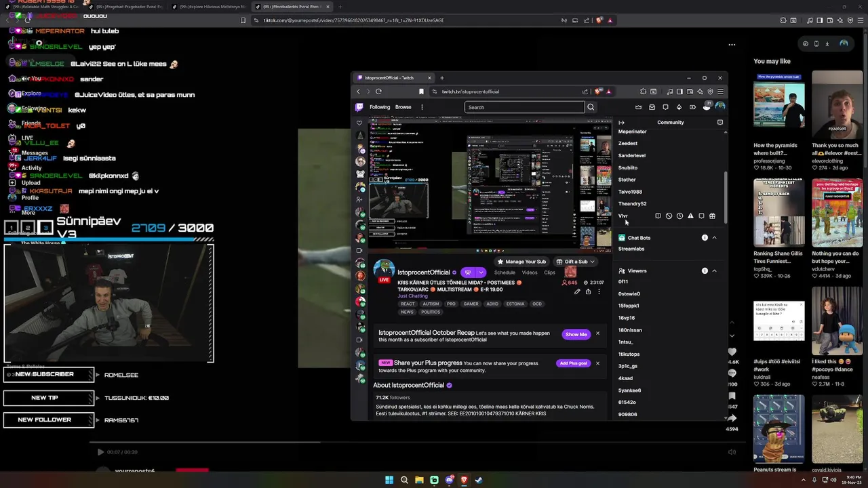Select viewer Streamlabs in Chat Bots

(631, 249)
